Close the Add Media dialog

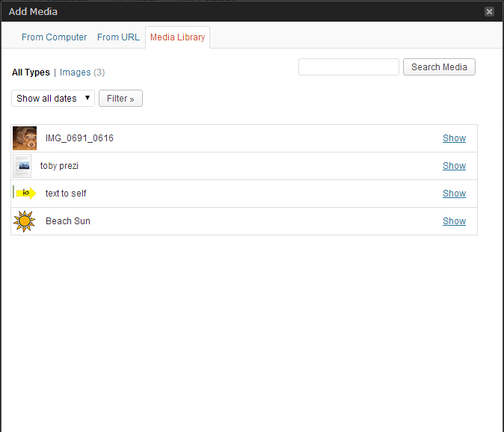tap(489, 11)
